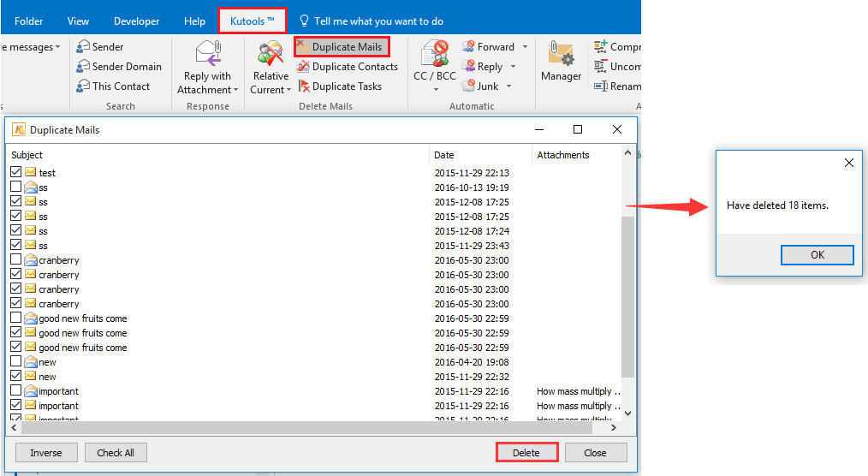Check the ss mail dated 2016-10-13
868x476 pixels.
click(x=15, y=187)
